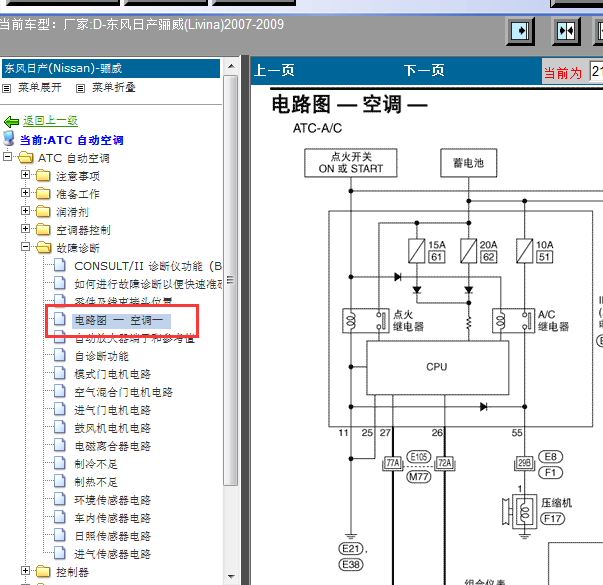Open 日照传感器电路 item
This screenshot has width=603, height=585.
[x=112, y=536]
